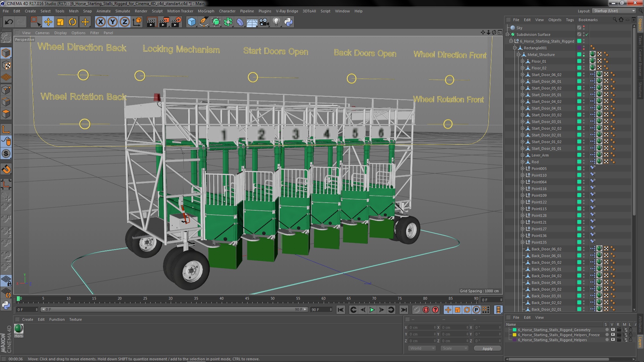Image resolution: width=644 pixels, height=362 pixels.
Task: Toggle Geometry layer solo button
Action: coord(606,330)
